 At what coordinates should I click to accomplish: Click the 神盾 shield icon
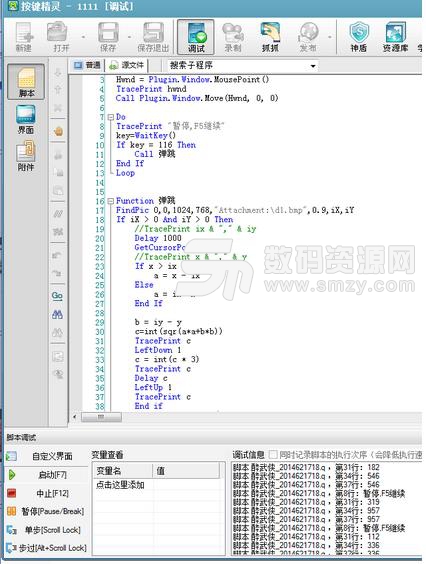pos(359,37)
